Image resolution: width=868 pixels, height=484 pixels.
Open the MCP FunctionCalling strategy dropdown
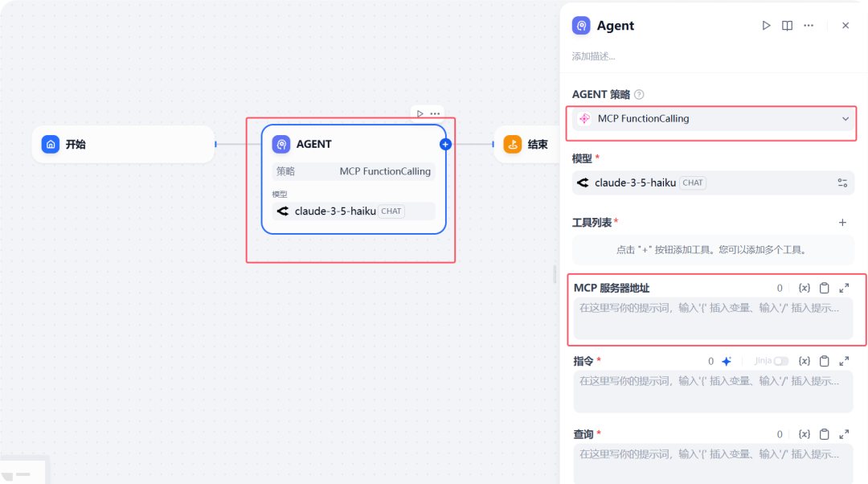pyautogui.click(x=713, y=119)
